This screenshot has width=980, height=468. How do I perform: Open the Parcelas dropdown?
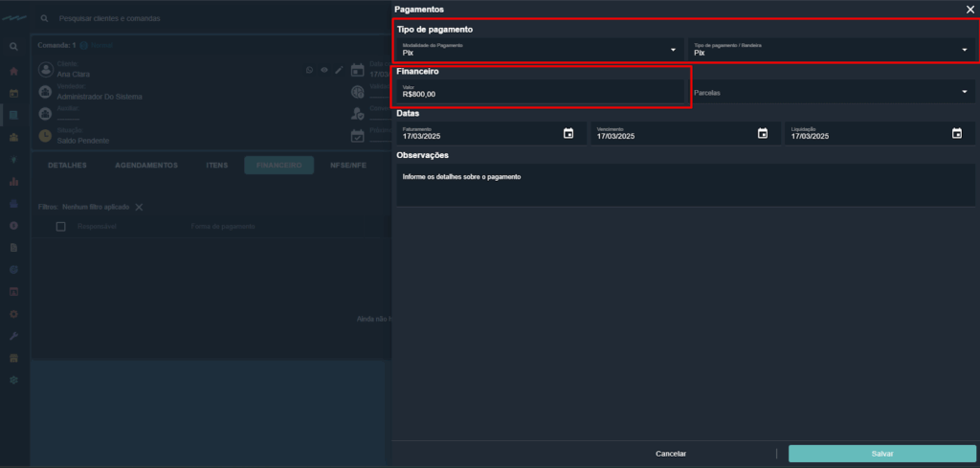pyautogui.click(x=964, y=93)
